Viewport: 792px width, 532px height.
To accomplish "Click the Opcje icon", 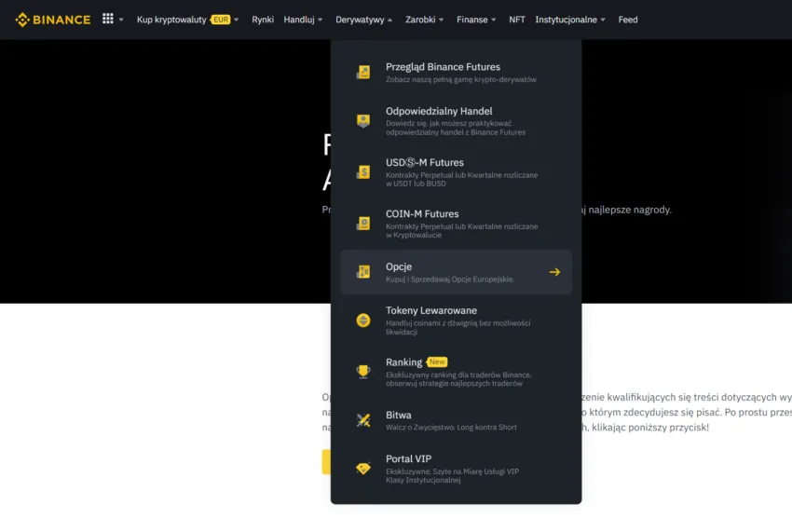I will [x=363, y=272].
